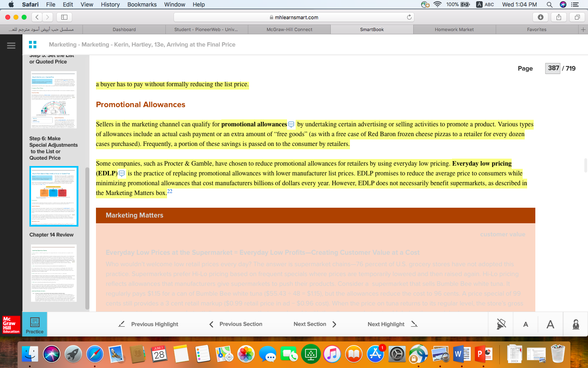Add a new Safari tab
Image resolution: width=588 pixels, height=368 pixels.
point(583,29)
